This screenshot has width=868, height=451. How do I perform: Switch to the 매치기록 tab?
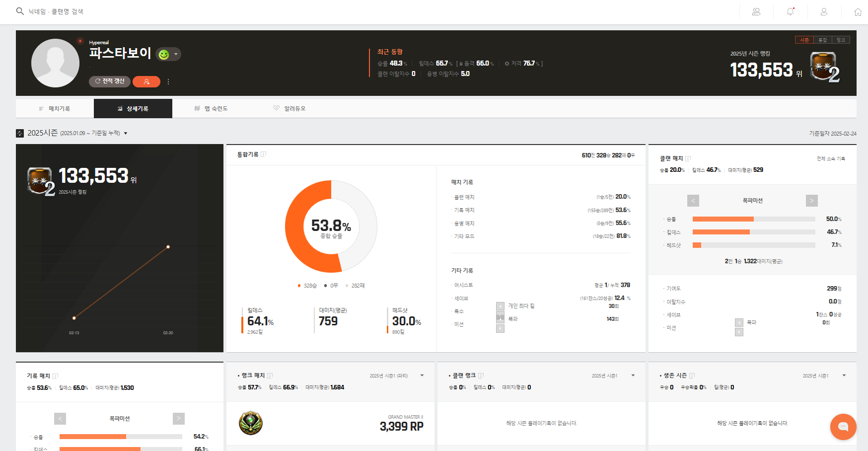55,108
